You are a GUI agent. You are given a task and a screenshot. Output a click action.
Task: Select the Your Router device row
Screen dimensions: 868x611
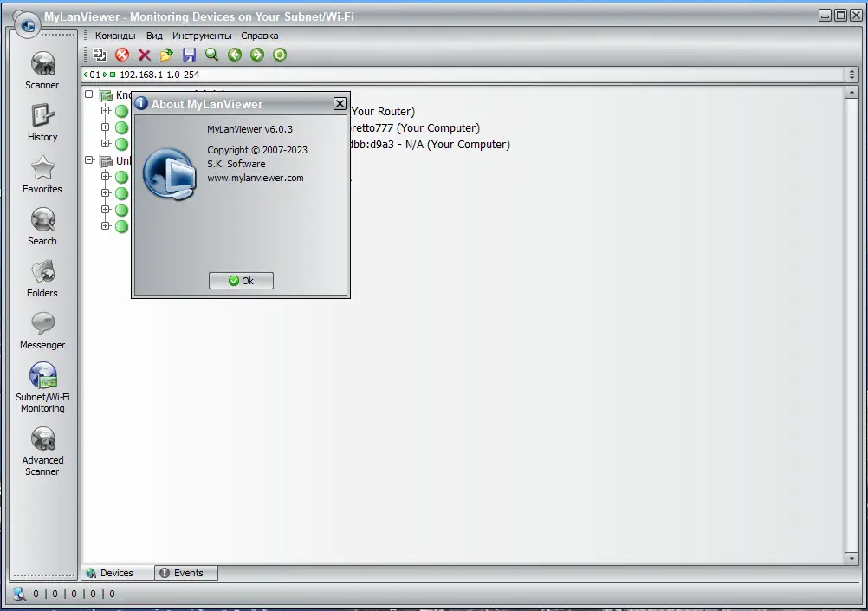tap(383, 111)
